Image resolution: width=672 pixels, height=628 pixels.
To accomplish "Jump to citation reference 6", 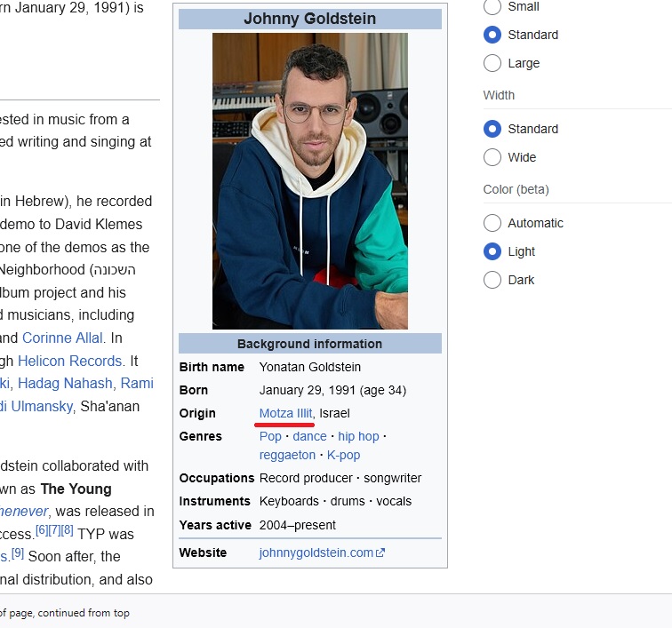I will (x=42, y=530).
